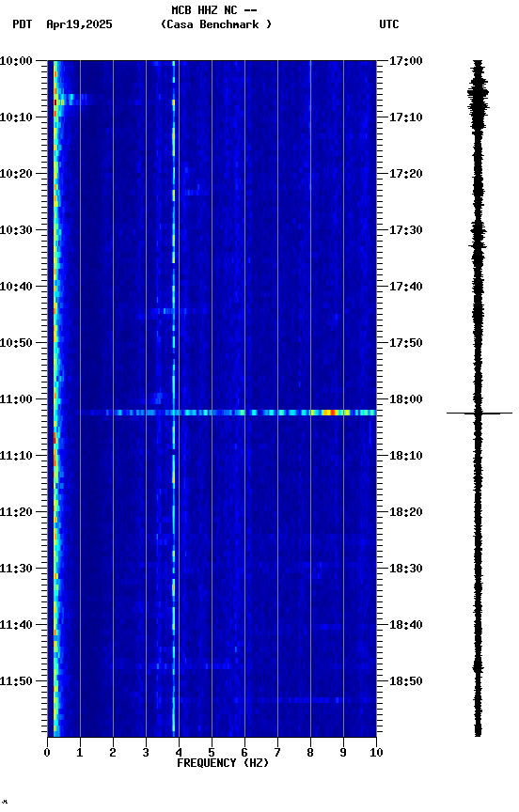Click the 18:40 UTC time label

tap(406, 625)
